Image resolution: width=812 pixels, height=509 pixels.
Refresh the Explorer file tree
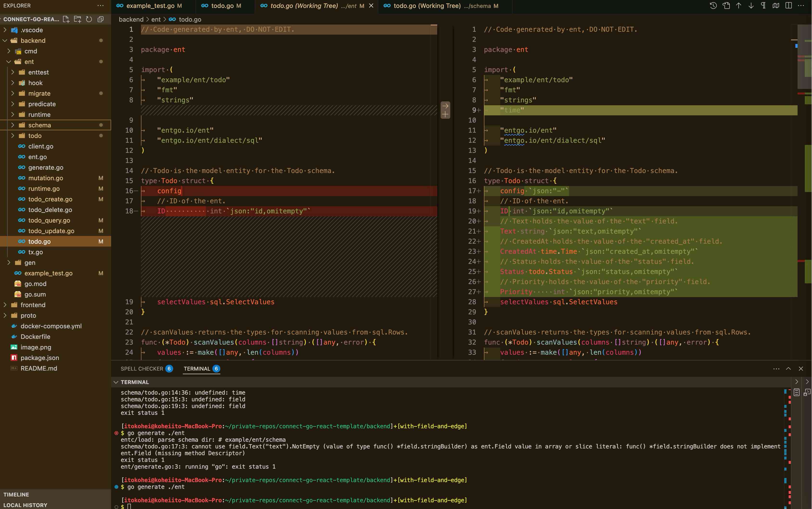point(89,19)
